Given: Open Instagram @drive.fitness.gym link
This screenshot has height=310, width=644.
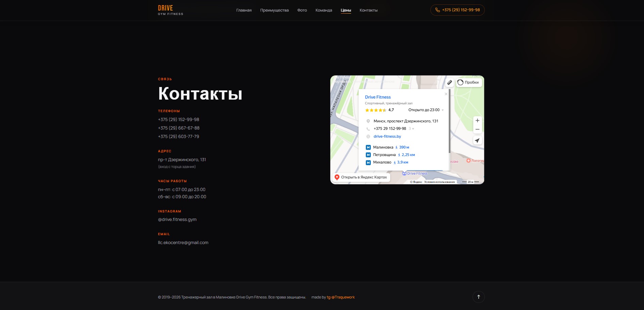Looking at the screenshot, I should coord(177,220).
